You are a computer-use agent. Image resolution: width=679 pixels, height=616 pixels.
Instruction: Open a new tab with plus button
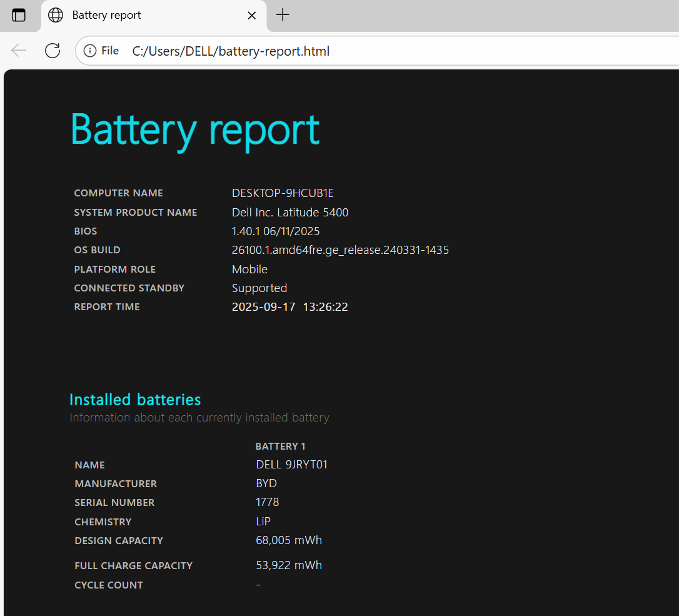[283, 15]
